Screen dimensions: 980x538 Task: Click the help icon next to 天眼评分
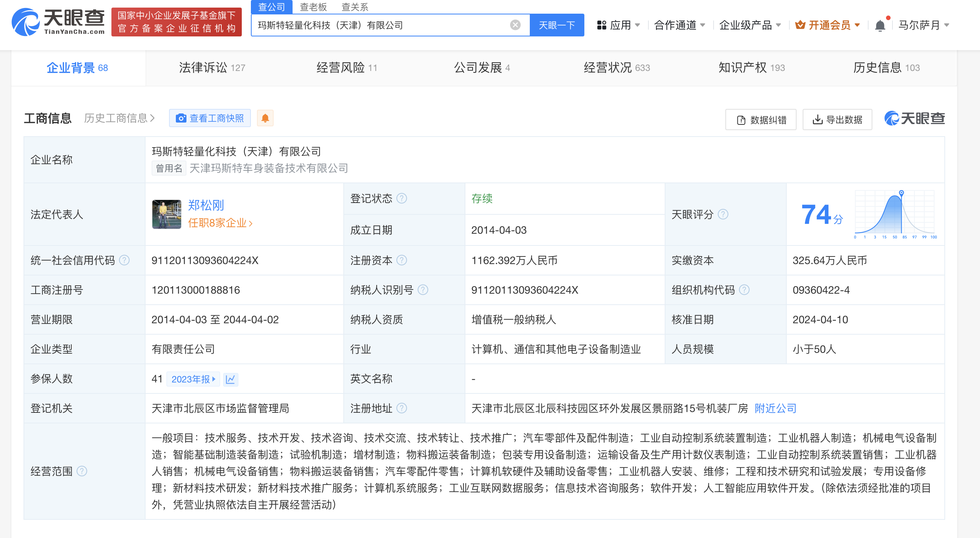pos(723,214)
